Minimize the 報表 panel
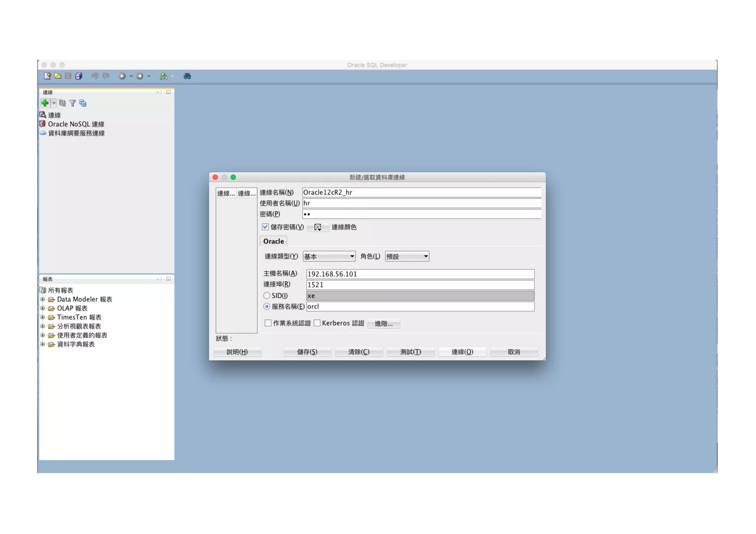Viewport: 756px width, 534px height. pos(168,279)
